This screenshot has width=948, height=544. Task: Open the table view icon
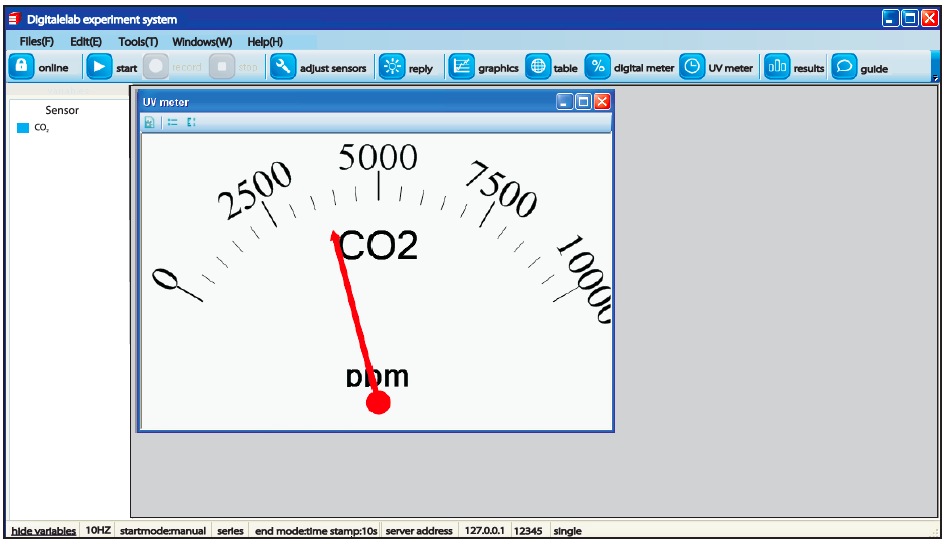tap(538, 67)
